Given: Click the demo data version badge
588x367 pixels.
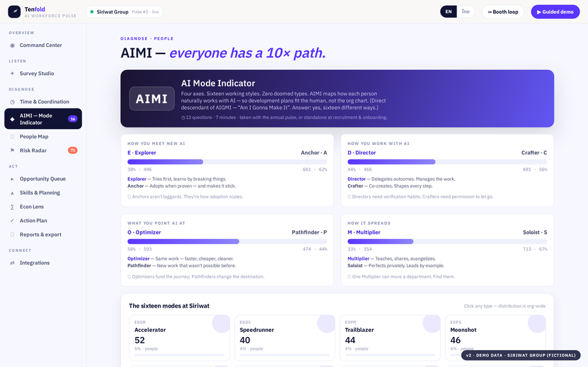Looking at the screenshot, I should click(x=521, y=355).
